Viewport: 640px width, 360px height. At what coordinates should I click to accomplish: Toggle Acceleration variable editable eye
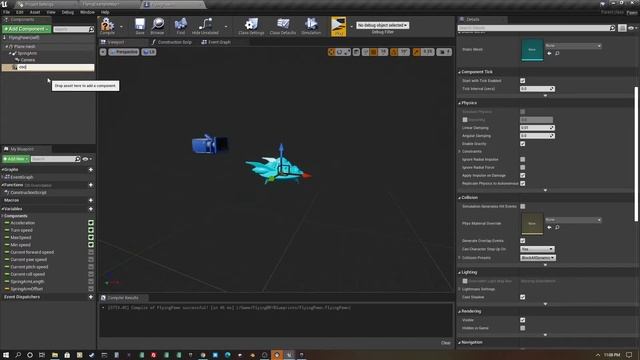91,223
